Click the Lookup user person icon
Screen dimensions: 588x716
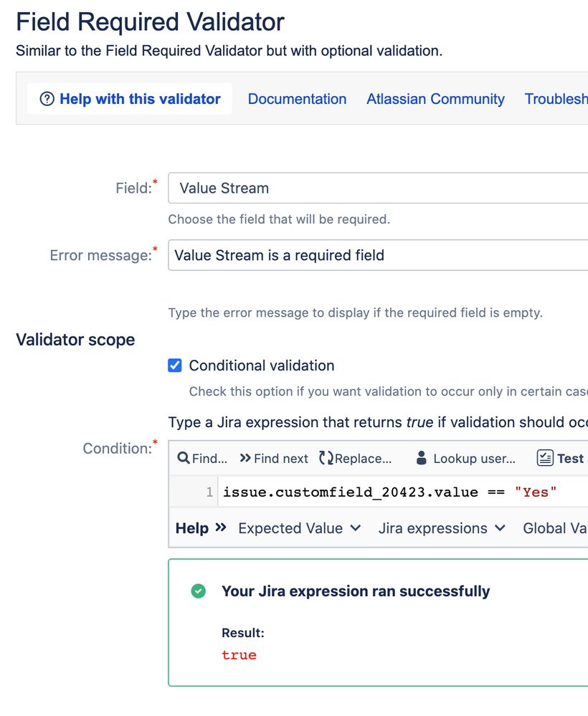pyautogui.click(x=421, y=458)
